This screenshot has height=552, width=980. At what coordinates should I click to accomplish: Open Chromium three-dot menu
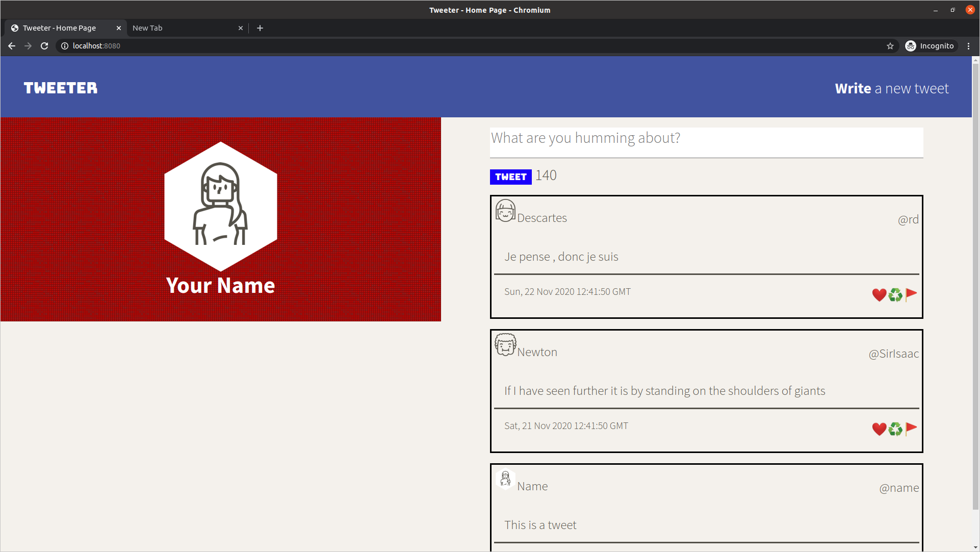point(969,46)
